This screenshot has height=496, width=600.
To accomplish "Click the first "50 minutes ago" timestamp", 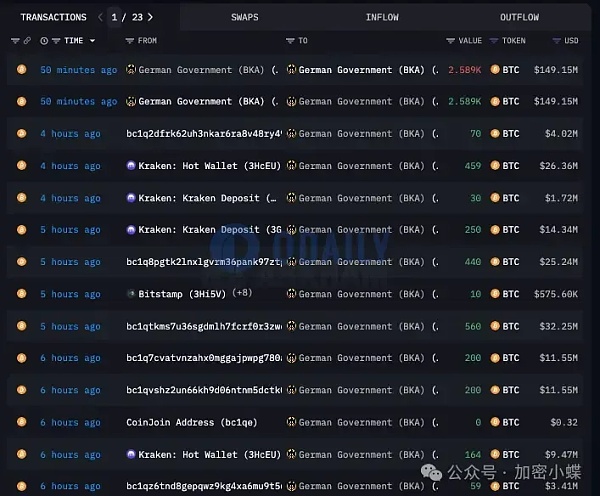I will (78, 70).
